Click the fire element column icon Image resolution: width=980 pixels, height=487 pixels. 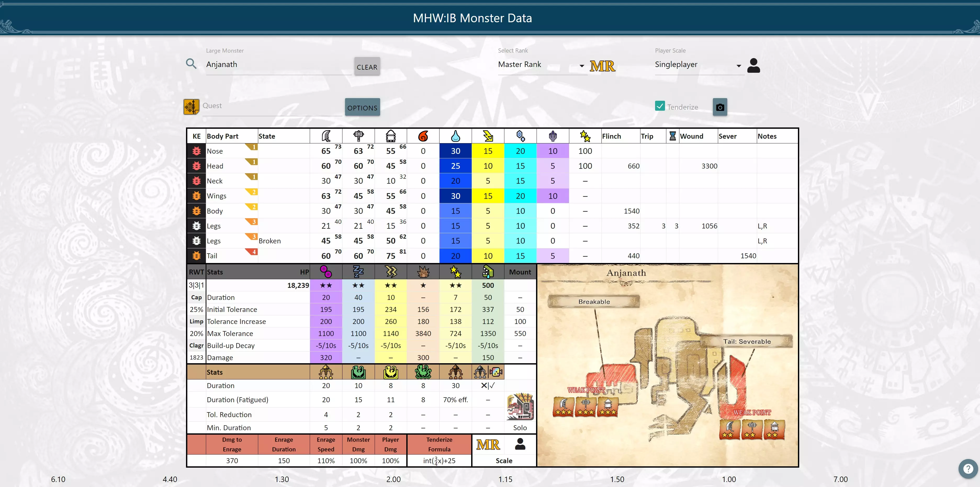(423, 136)
